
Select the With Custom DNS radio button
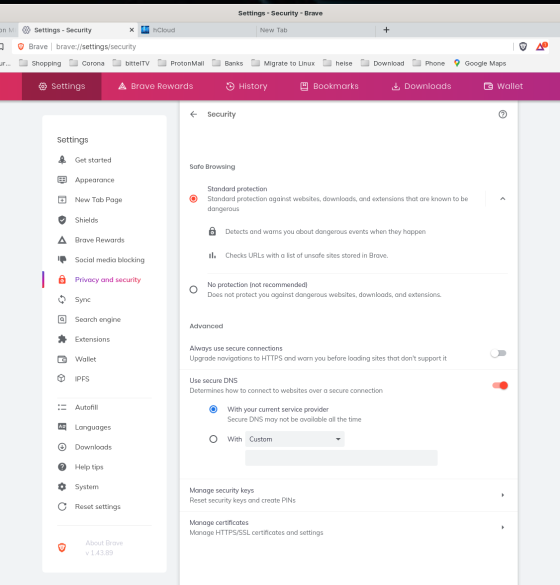click(x=213, y=439)
